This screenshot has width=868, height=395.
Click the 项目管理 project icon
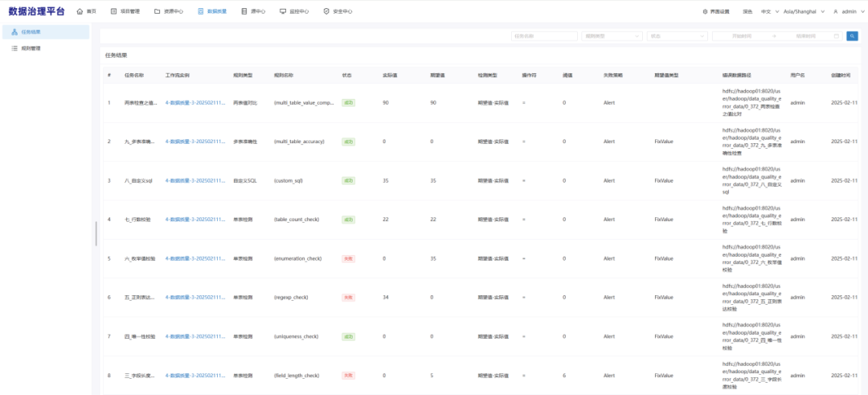pyautogui.click(x=114, y=11)
